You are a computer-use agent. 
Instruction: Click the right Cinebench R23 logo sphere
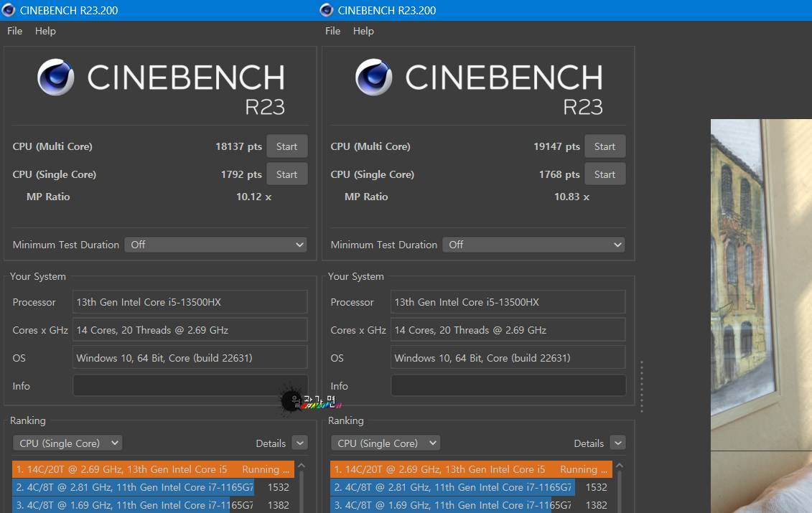point(374,77)
